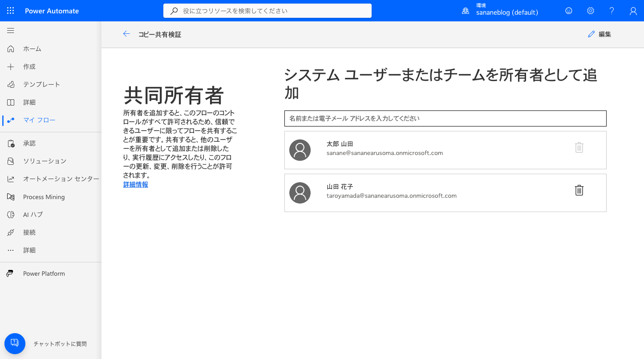Go back with the arrow icon
Viewport: 644px width, 359px height.
coord(126,34)
